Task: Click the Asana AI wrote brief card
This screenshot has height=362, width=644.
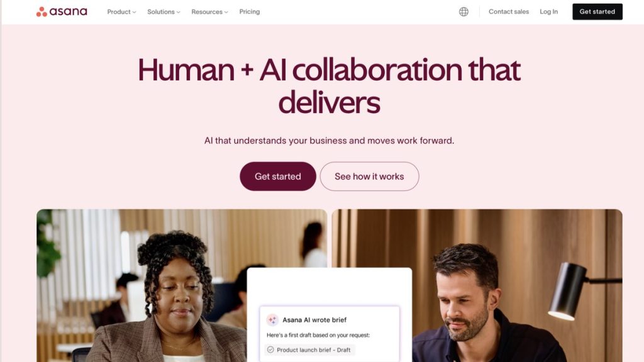Action: 330,334
